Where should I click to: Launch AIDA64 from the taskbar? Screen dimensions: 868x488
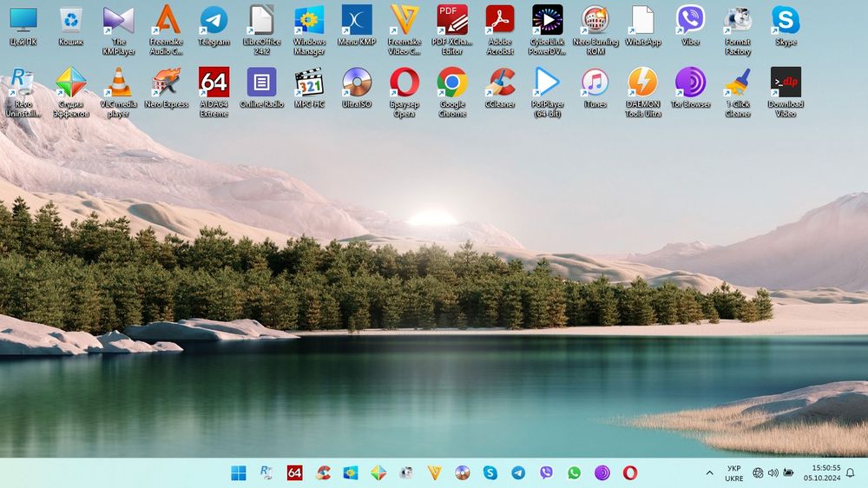[x=294, y=473]
